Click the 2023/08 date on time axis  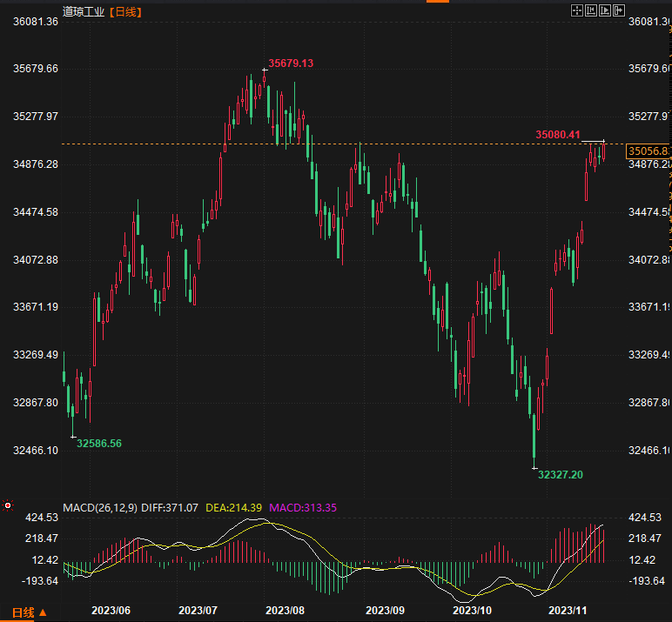click(x=286, y=611)
